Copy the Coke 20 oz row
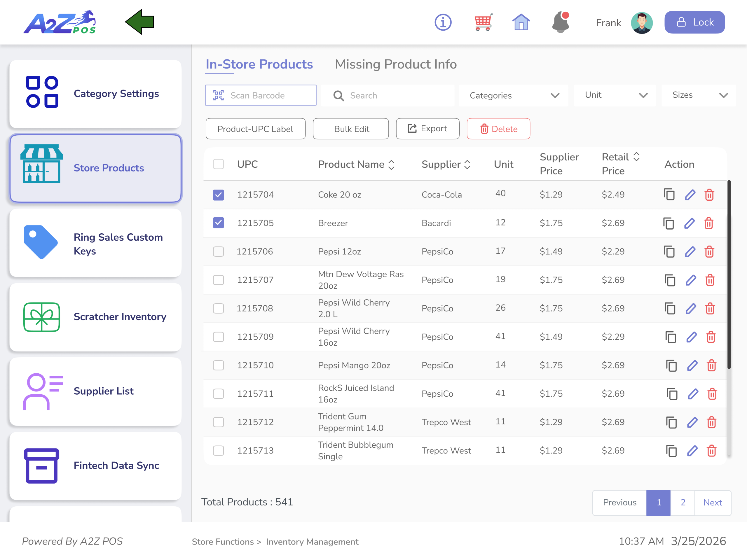This screenshot has width=747, height=560. (x=669, y=195)
